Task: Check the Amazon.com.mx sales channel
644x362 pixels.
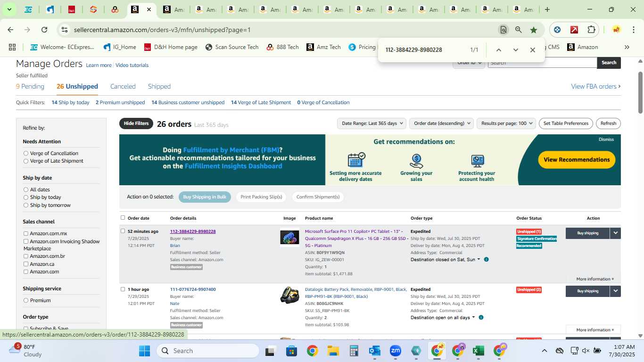Action: tap(26, 234)
